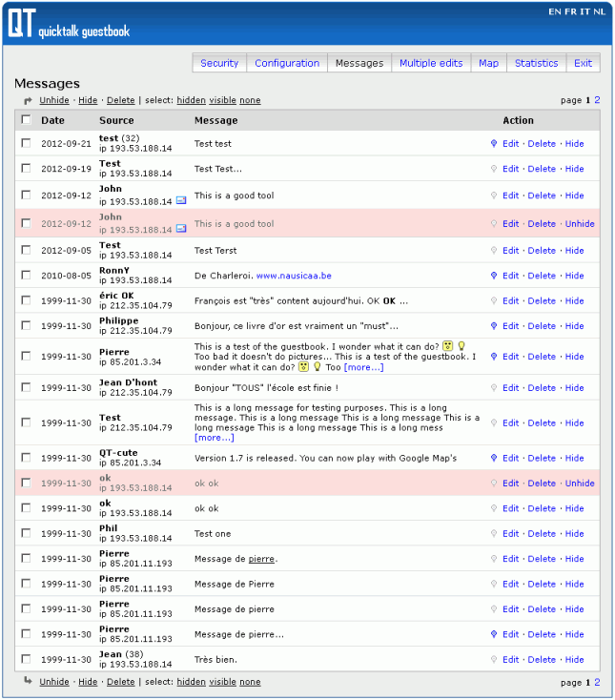The height and width of the screenshot is (700, 615).
Task: Toggle the select-all checkbox in table header
Action: (27, 120)
